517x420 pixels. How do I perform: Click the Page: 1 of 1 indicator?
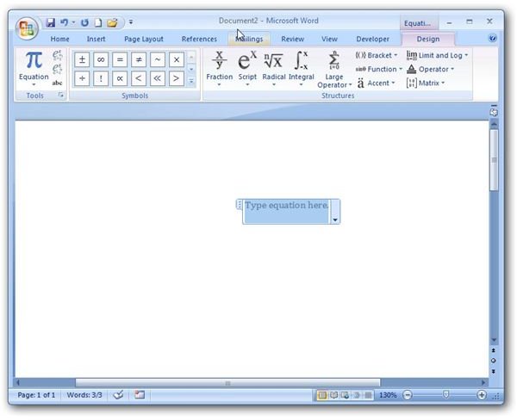[x=36, y=395]
